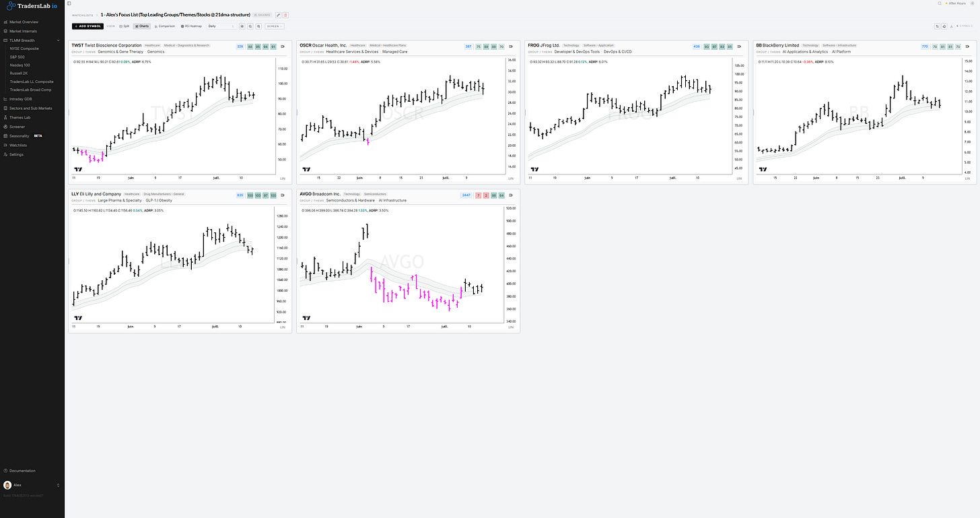Click the download watchlist icon
The height and width of the screenshot is (518, 980).
[x=952, y=26]
